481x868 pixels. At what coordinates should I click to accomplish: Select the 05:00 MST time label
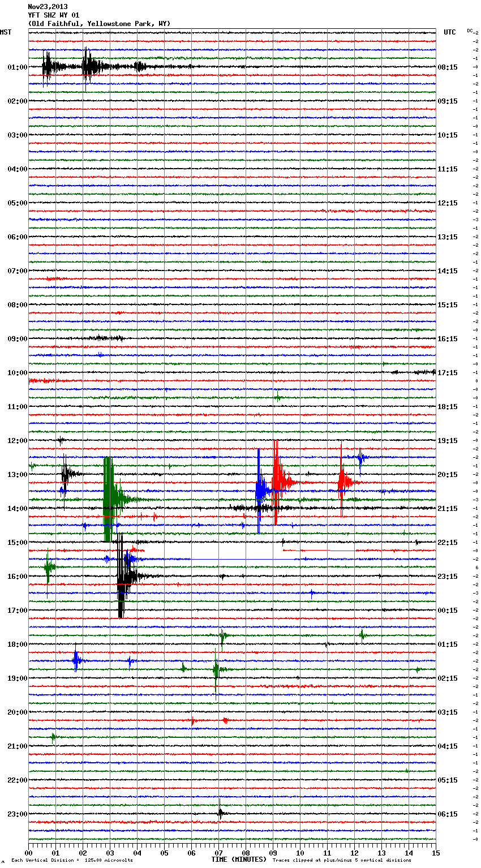coord(18,203)
